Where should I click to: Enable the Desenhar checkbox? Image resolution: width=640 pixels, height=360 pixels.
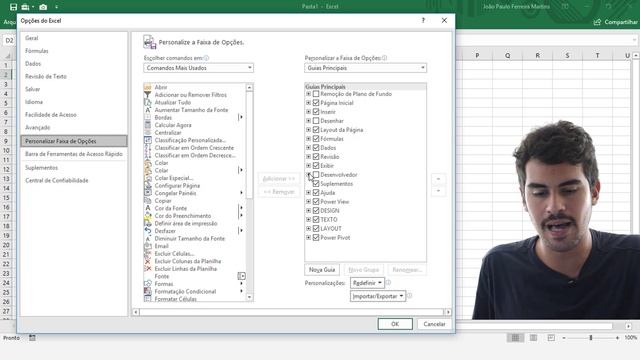pyautogui.click(x=316, y=121)
